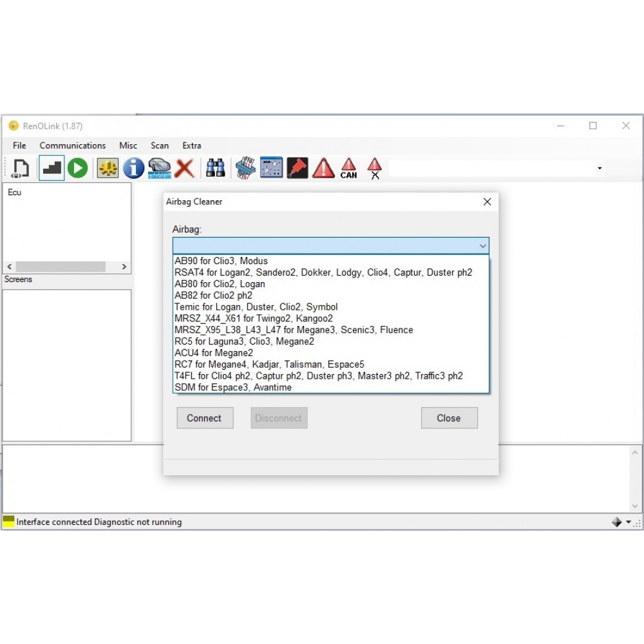This screenshot has width=644, height=644.
Task: Open the toolbar's empty dropdown on right
Action: [x=599, y=169]
